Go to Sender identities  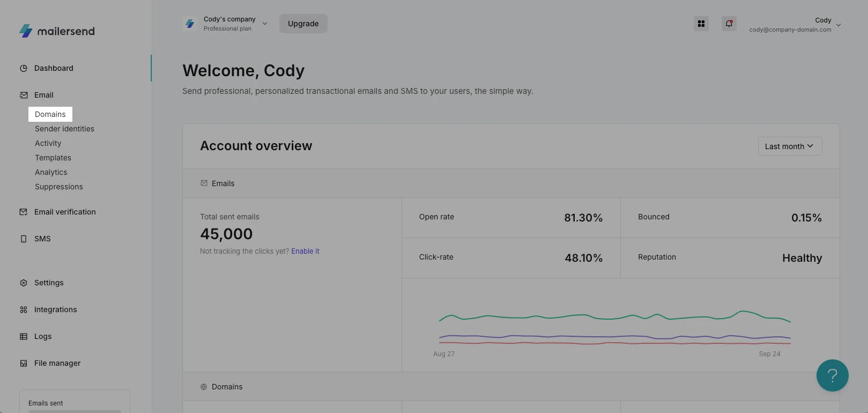pyautogui.click(x=64, y=129)
